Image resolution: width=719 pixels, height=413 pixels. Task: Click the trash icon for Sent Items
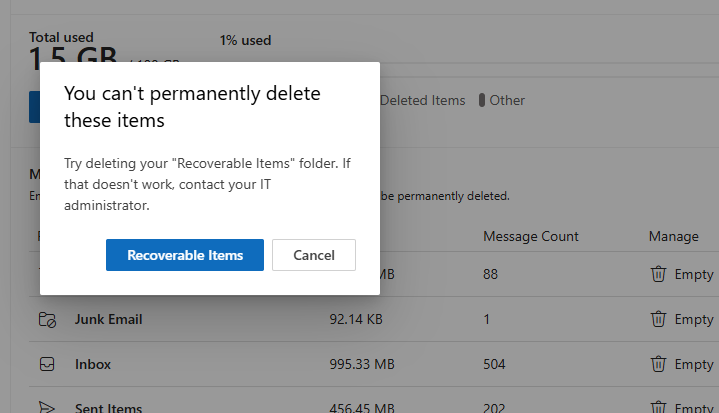(x=658, y=407)
